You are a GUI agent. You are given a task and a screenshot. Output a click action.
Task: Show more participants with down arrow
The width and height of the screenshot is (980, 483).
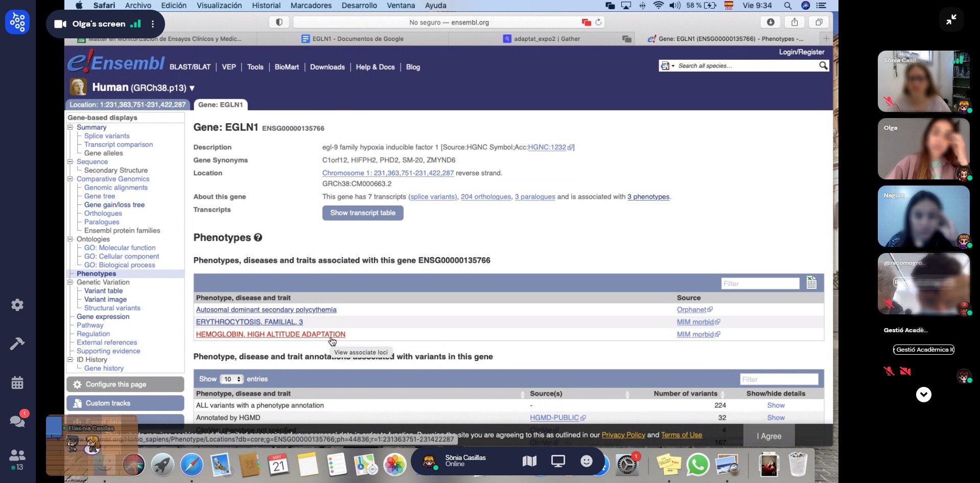click(x=923, y=395)
